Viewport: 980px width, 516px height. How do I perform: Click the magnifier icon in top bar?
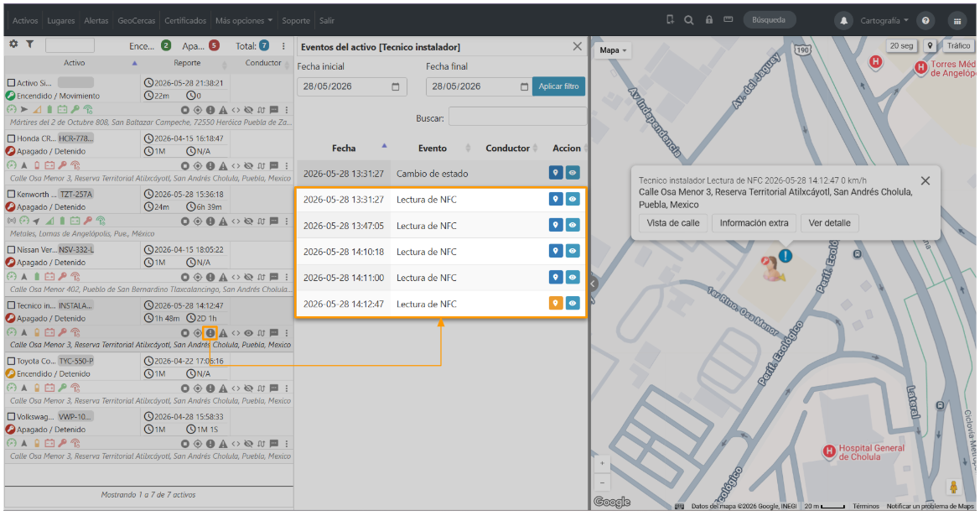coord(689,20)
